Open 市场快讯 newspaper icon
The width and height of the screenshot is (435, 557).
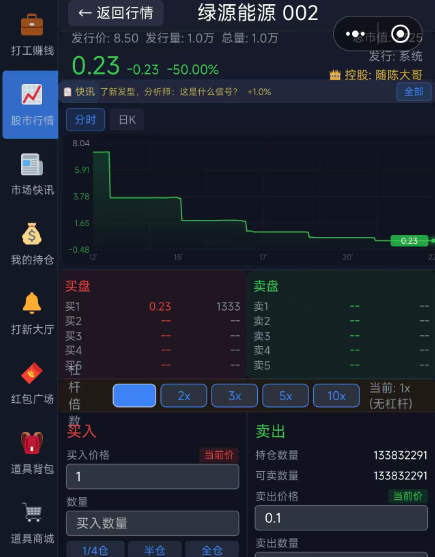pyautogui.click(x=32, y=164)
